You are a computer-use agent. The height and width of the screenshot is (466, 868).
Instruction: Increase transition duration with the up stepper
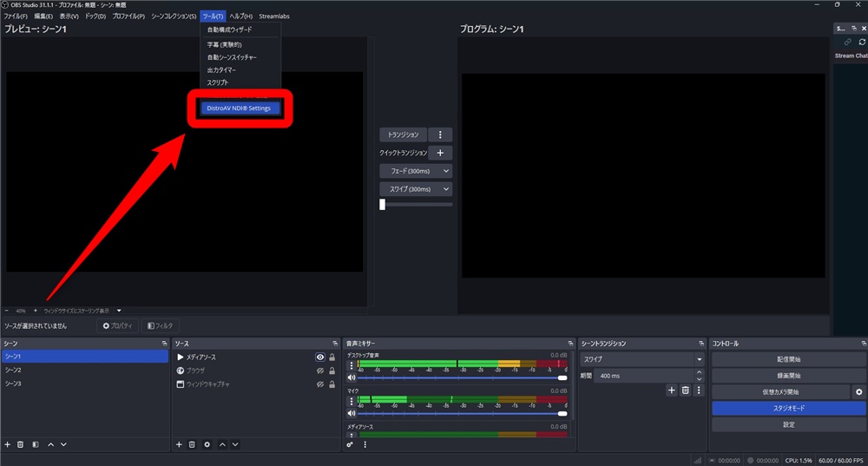pos(699,372)
